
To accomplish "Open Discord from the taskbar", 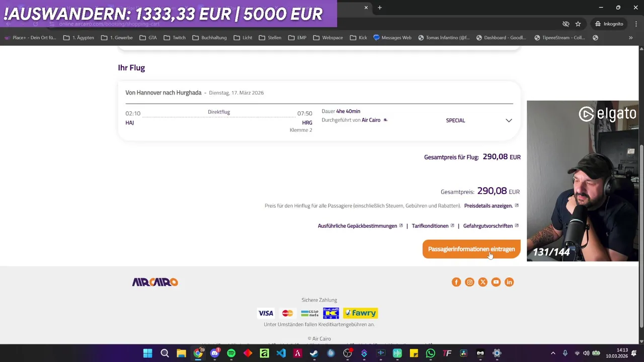I will point(215,353).
